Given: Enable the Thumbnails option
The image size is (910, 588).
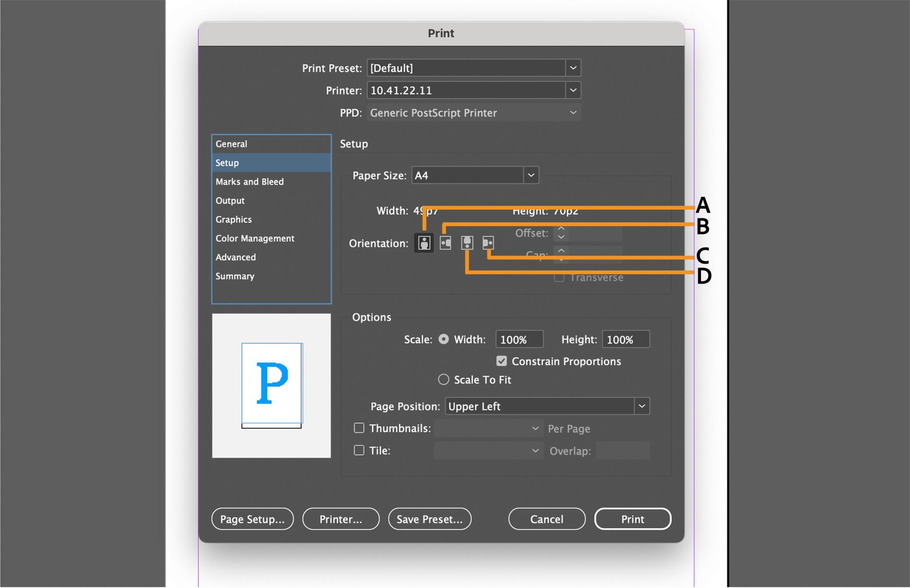Looking at the screenshot, I should click(359, 427).
